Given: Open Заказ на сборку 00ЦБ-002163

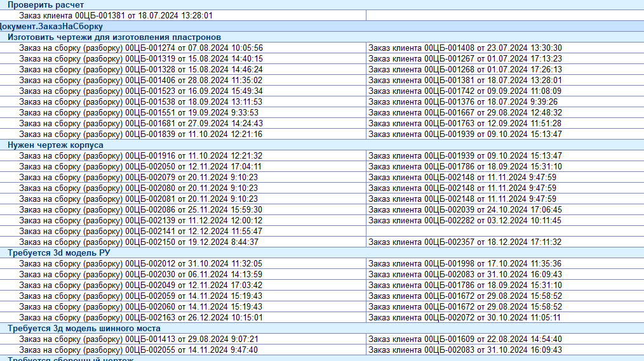Looking at the screenshot, I should [141, 317].
